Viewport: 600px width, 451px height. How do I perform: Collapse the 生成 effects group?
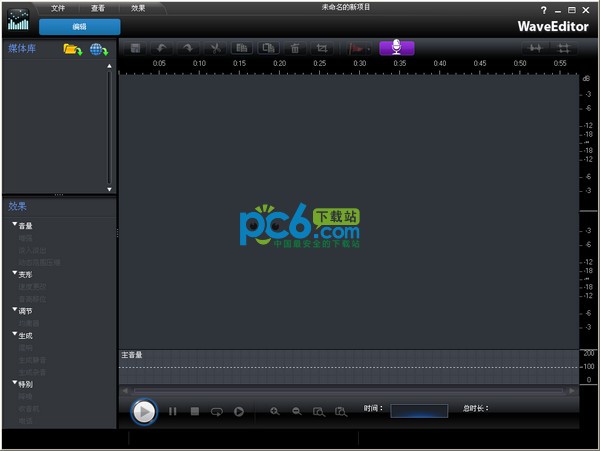tap(15, 334)
